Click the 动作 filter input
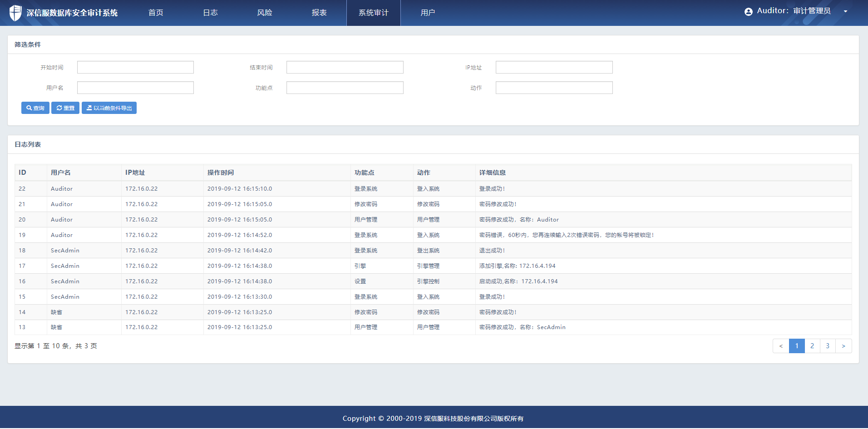This screenshot has width=868, height=429. (x=554, y=88)
